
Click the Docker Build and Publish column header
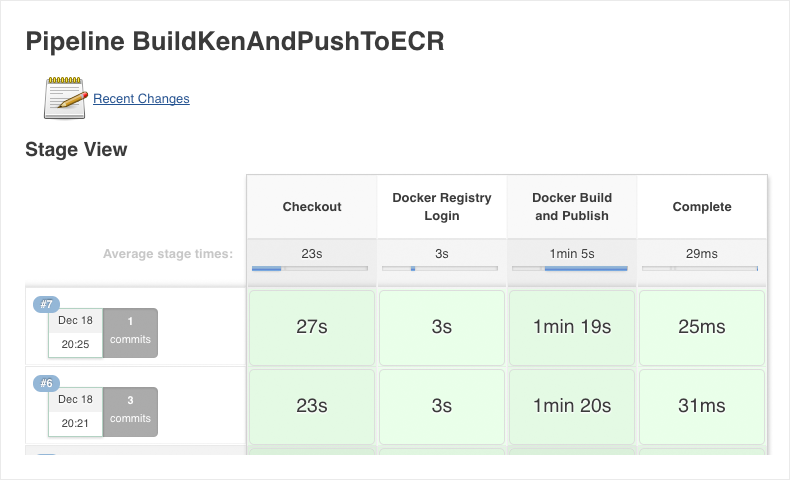tap(572, 207)
